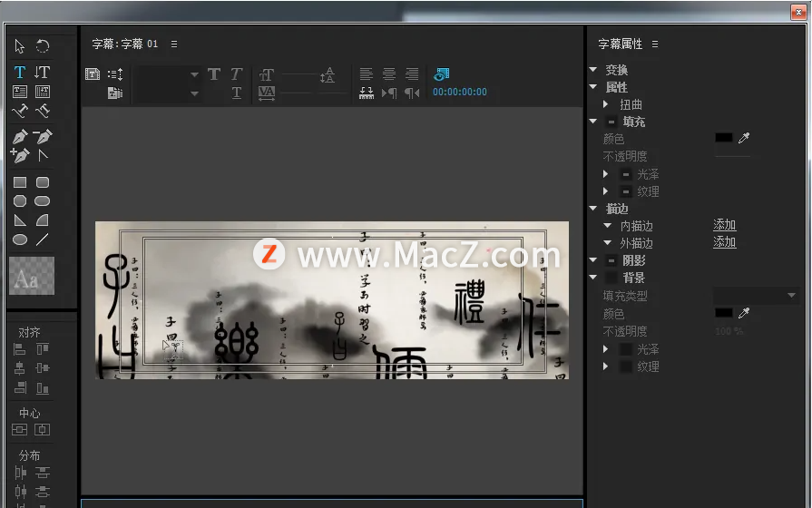Toggle Italic text style
812x508 pixels.
tap(236, 74)
